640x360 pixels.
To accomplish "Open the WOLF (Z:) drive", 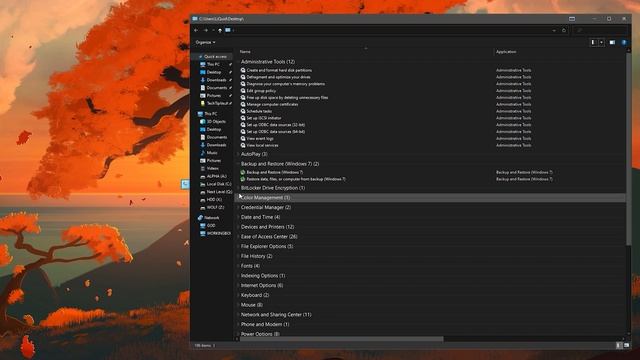I will 215,207.
